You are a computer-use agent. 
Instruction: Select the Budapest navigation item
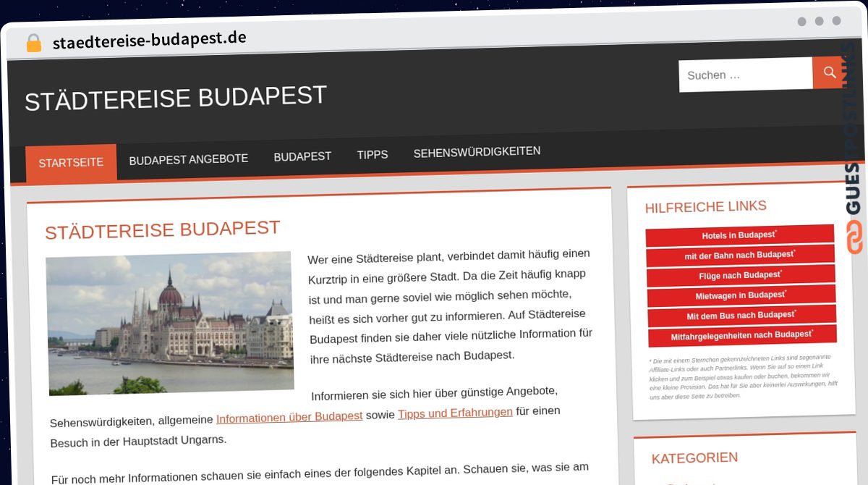coord(302,156)
